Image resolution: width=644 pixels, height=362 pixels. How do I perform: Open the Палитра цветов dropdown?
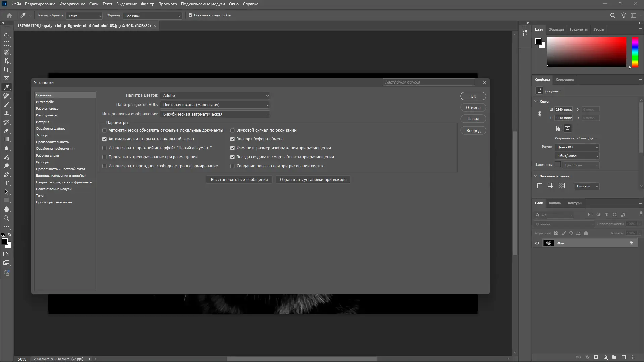[x=215, y=96]
